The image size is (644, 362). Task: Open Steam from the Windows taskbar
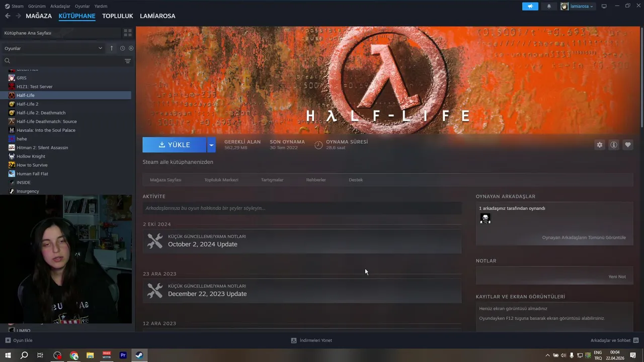139,355
